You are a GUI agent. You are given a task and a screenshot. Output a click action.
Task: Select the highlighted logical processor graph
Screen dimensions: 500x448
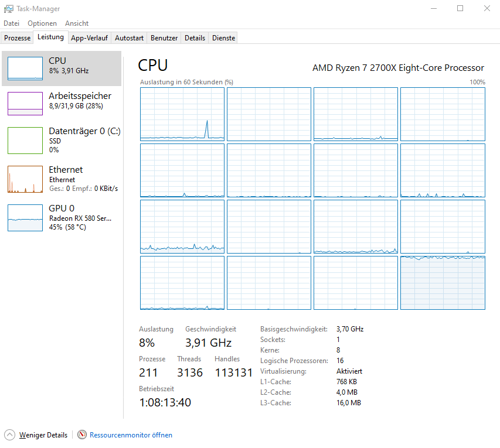click(443, 283)
